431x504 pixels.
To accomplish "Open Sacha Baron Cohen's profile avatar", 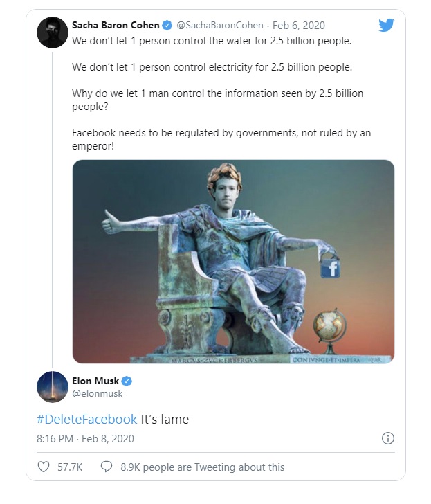I will 53,33.
